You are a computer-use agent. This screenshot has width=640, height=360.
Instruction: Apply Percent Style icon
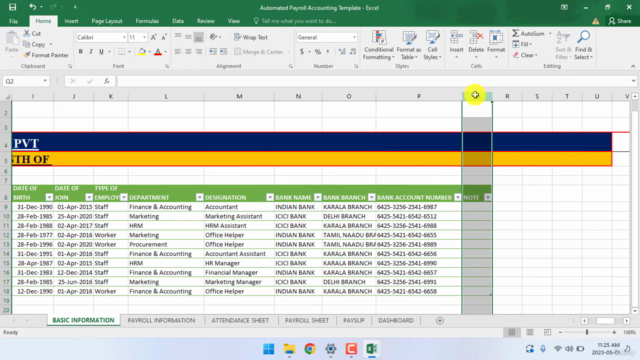318,52
